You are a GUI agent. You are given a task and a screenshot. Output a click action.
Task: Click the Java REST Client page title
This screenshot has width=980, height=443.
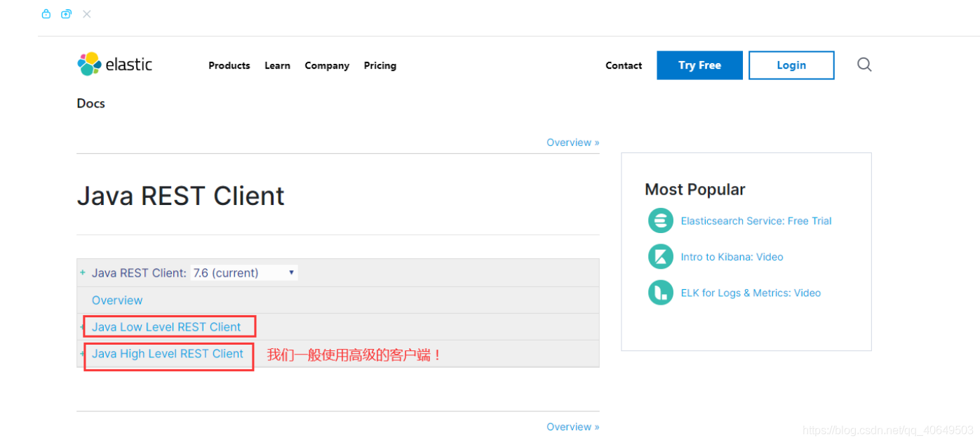(x=181, y=195)
